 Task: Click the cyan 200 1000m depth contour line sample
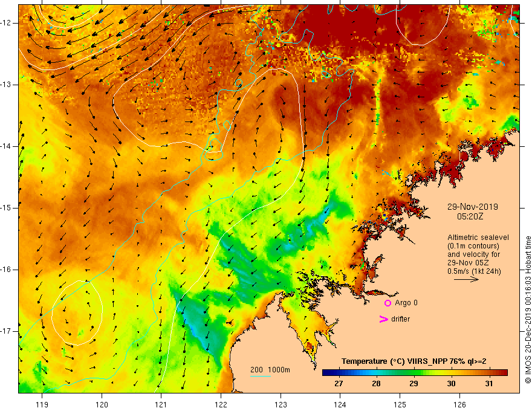click(x=260, y=376)
